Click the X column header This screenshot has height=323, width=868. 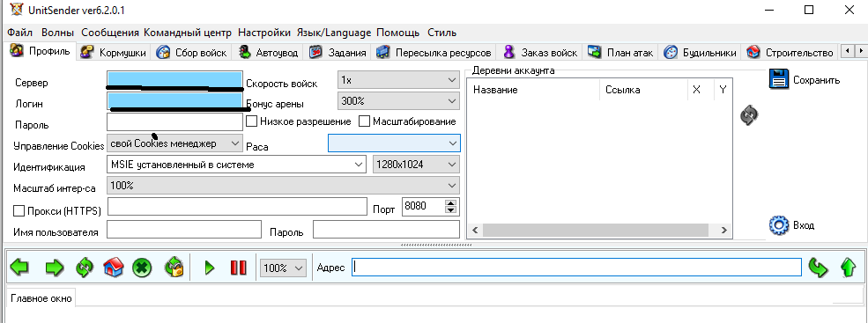pos(701,90)
